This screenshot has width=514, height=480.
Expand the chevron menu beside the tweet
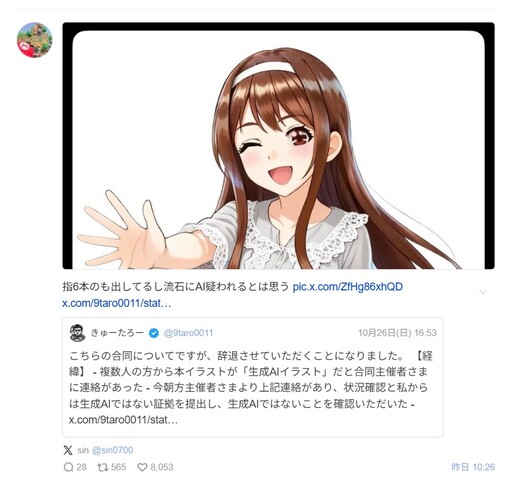pos(483,292)
